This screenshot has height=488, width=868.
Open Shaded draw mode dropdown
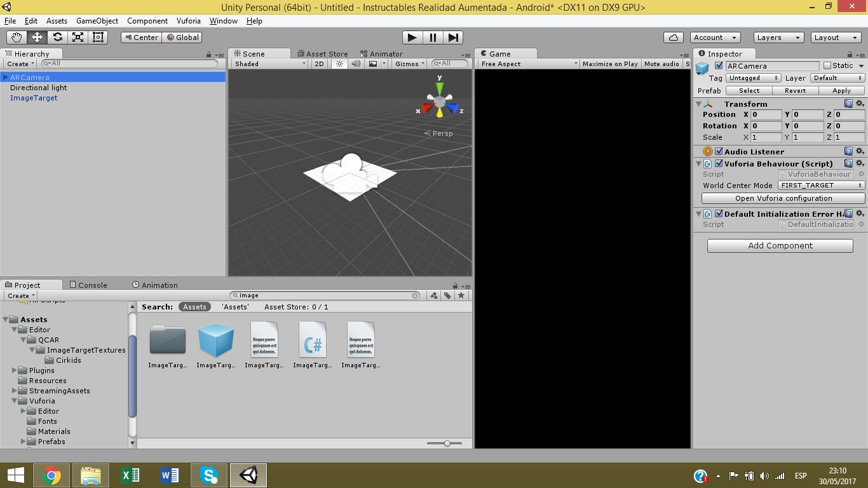coord(270,64)
